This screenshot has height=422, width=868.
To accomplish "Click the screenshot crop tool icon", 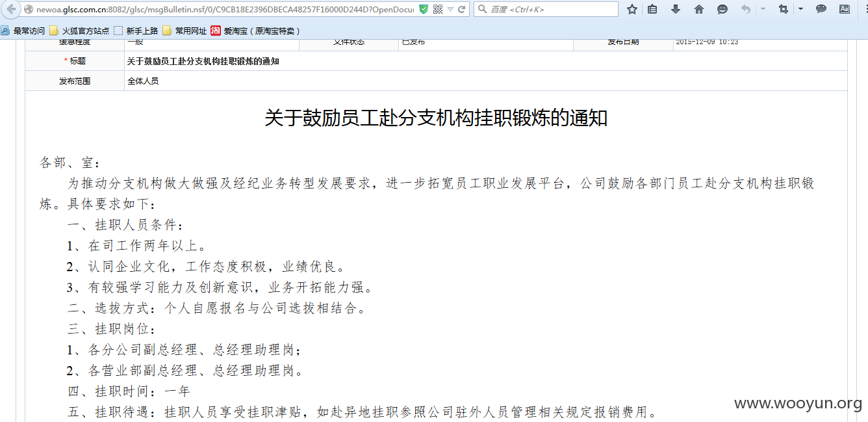I will 783,10.
